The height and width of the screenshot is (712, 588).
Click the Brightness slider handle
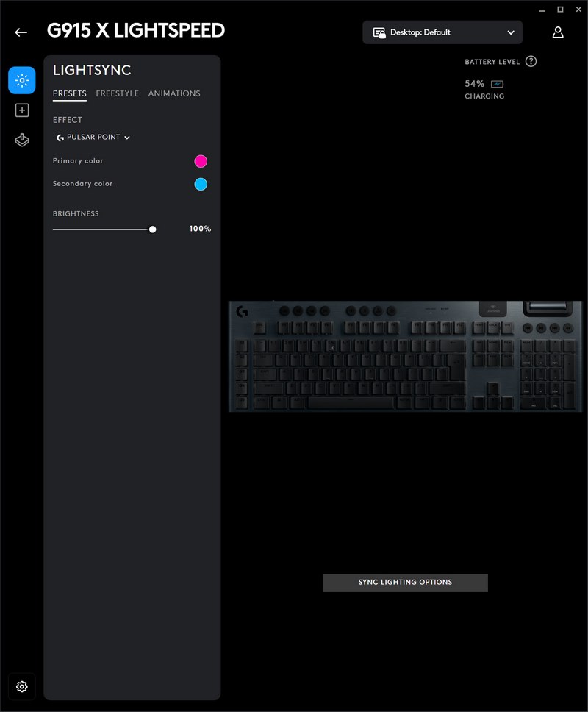pyautogui.click(x=153, y=229)
